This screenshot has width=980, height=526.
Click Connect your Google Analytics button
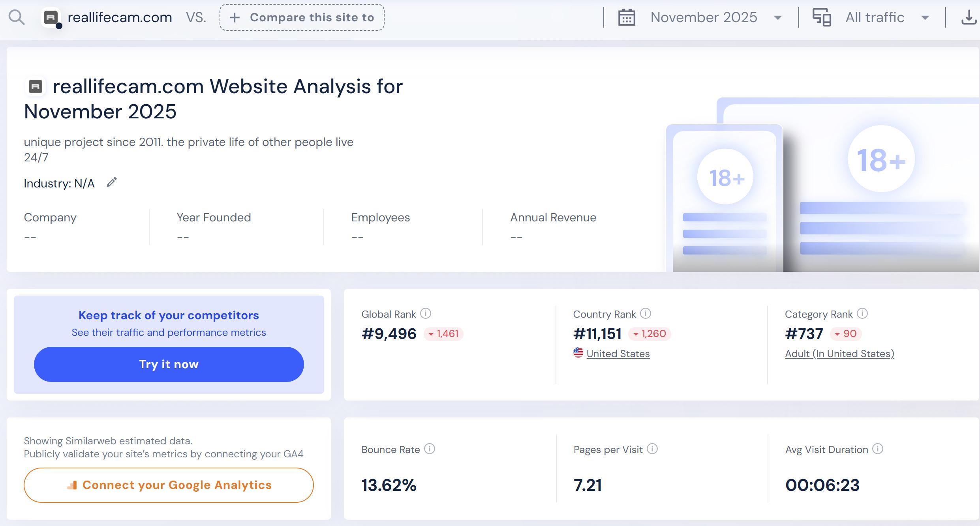coord(169,485)
